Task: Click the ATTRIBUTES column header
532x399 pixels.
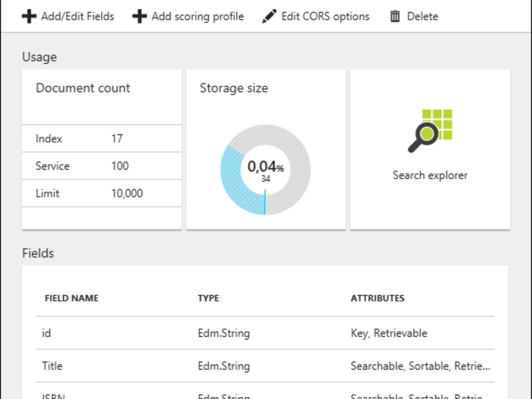Action: point(378,298)
